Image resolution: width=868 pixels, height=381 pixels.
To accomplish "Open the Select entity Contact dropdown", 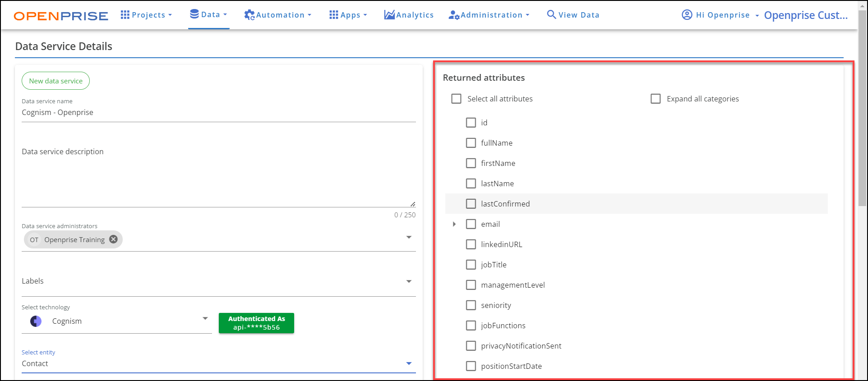I will (x=219, y=363).
